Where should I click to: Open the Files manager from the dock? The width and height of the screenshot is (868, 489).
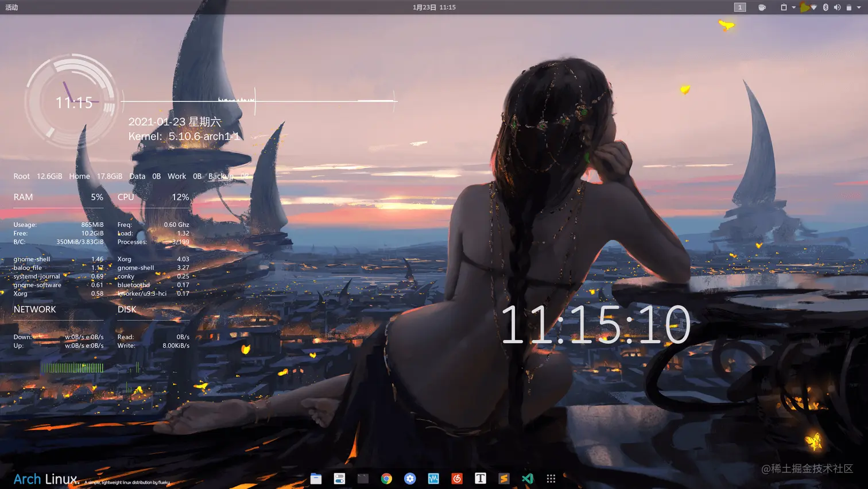click(x=316, y=479)
